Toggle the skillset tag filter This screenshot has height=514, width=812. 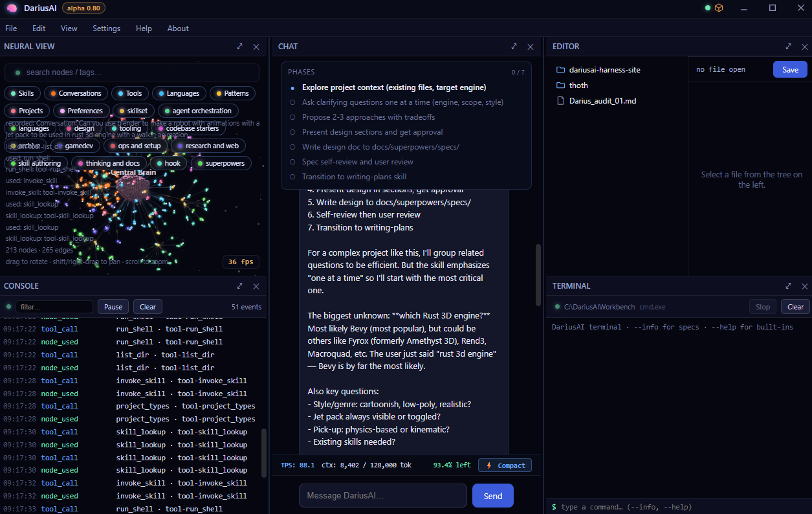point(133,111)
